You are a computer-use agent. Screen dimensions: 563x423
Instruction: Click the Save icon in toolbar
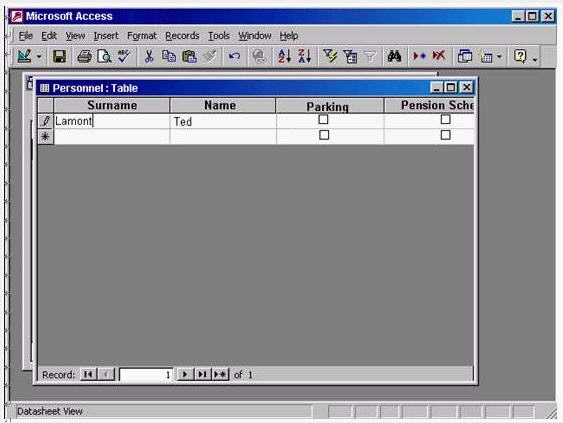click(x=59, y=56)
